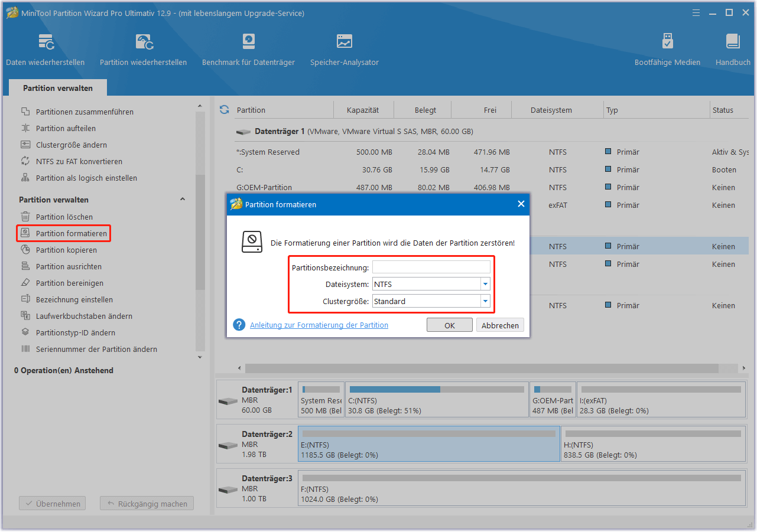Click Partition aufteilen icon
The width and height of the screenshot is (757, 532).
pyautogui.click(x=25, y=128)
